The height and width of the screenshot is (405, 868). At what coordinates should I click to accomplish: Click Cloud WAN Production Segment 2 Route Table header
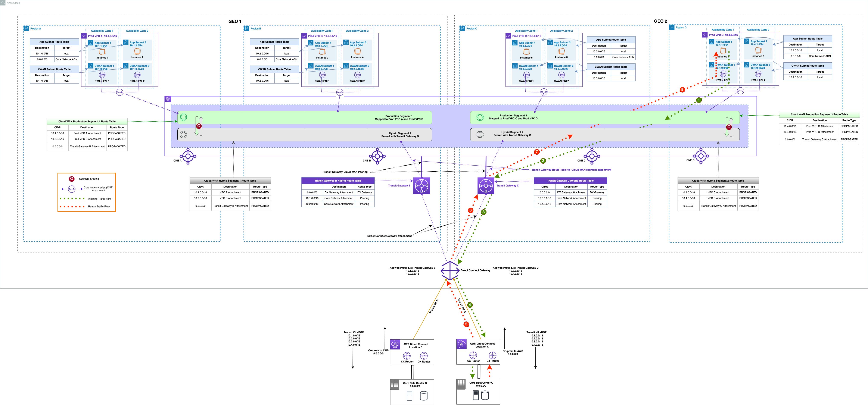pyautogui.click(x=819, y=114)
